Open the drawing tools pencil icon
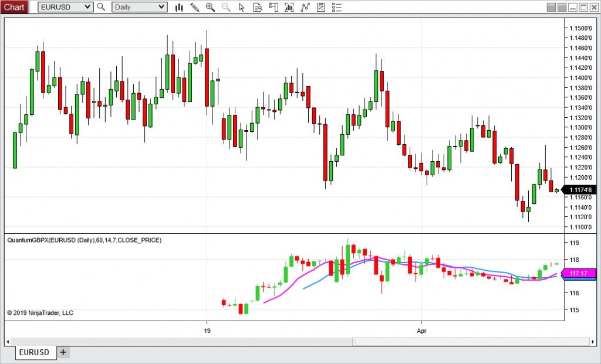 195,7
